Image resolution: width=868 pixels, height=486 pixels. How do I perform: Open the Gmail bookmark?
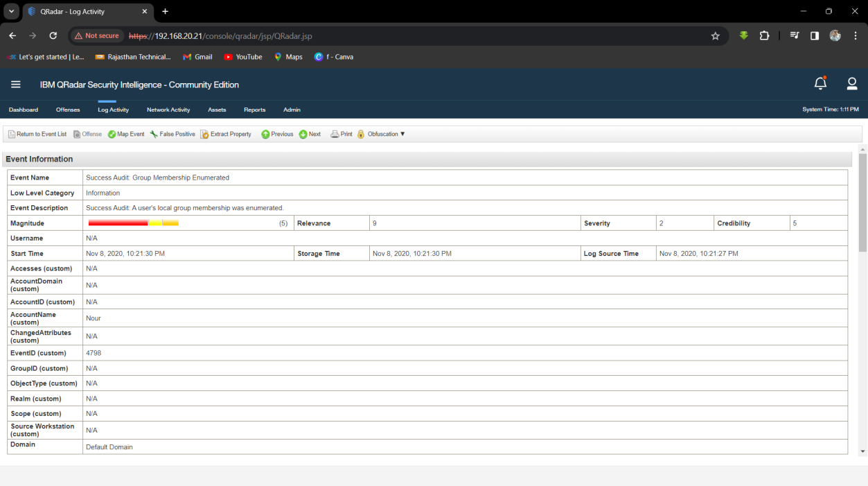(197, 57)
